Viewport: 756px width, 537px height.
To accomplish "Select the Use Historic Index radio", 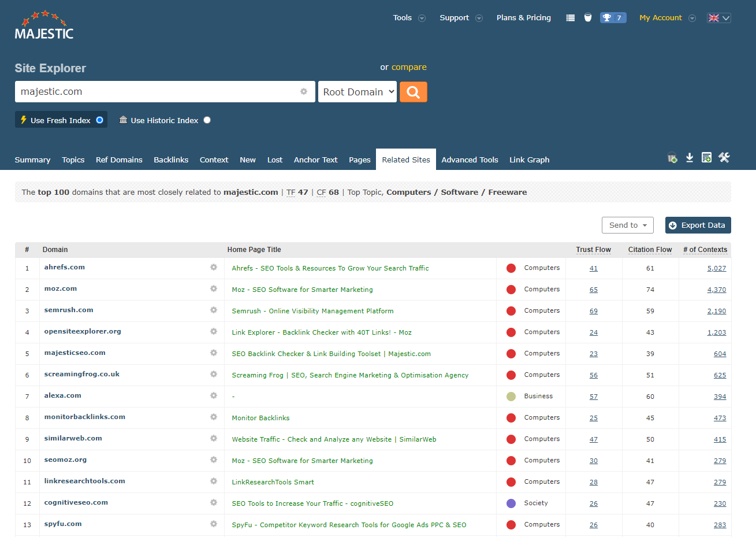I will [x=207, y=120].
